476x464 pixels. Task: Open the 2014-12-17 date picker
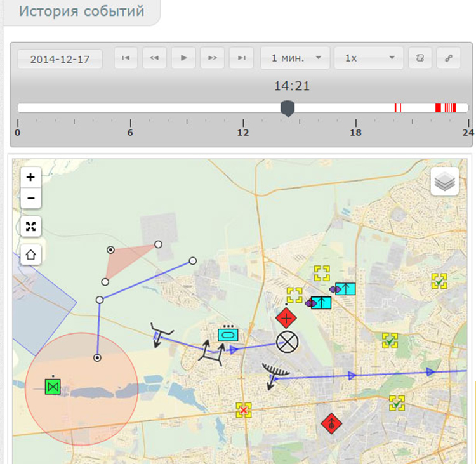pos(60,58)
